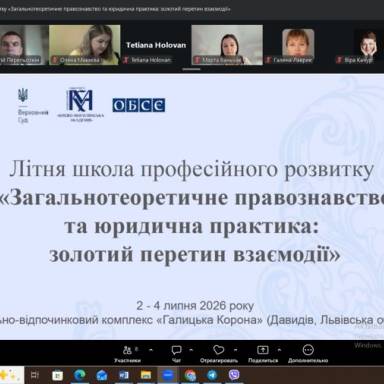Select the dark-haired woman's video tile
The width and height of the screenshot is (384, 384).
coord(227,45)
